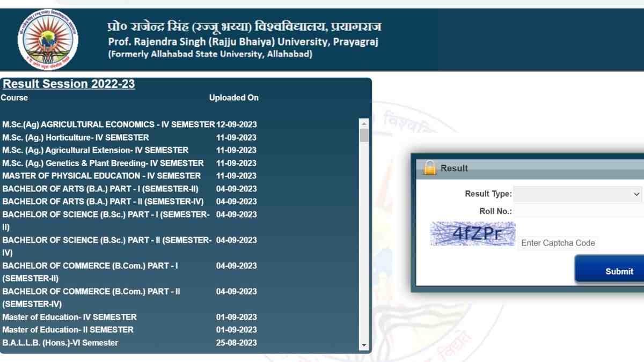Viewport: 644px width, 362px height.
Task: Open MASTER OF PHYSICAL EDUCATION - IV SEMESTER
Action: (x=101, y=176)
